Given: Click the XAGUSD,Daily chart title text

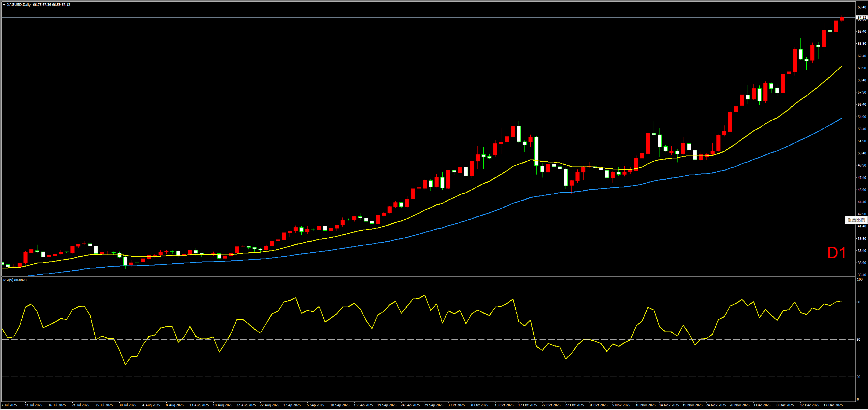Looking at the screenshot, I should pos(19,5).
